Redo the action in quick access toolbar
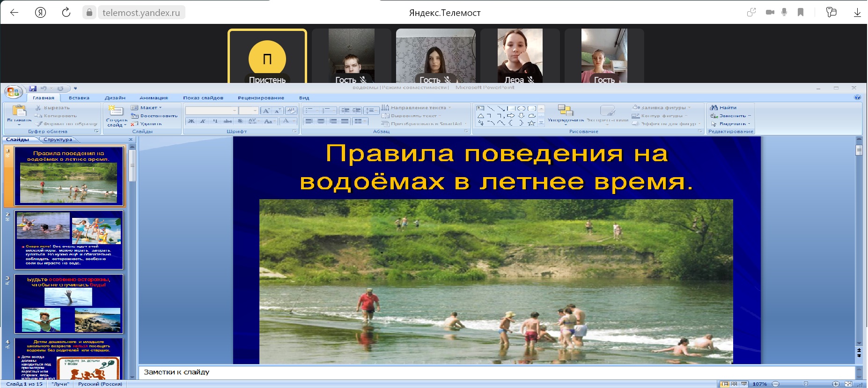The height and width of the screenshot is (388, 868). coord(60,88)
